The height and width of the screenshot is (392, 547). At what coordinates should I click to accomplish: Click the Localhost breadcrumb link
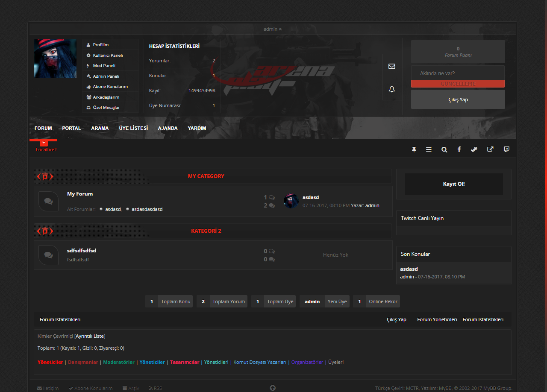[46, 150]
